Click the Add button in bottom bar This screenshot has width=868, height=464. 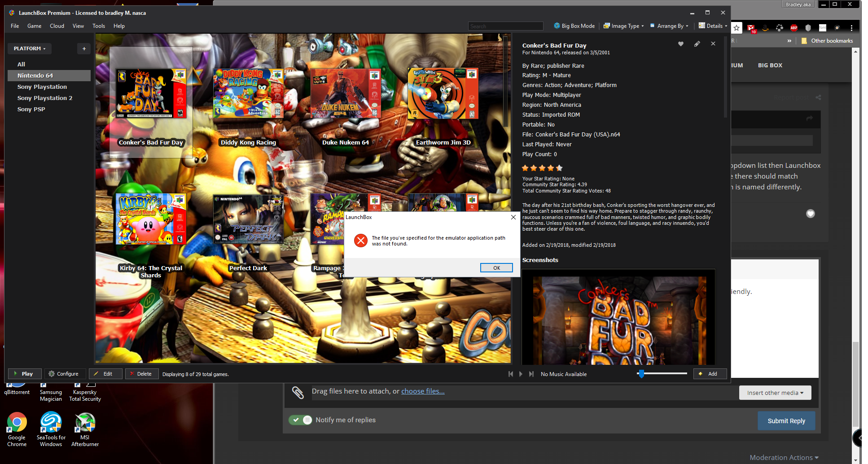tap(710, 374)
